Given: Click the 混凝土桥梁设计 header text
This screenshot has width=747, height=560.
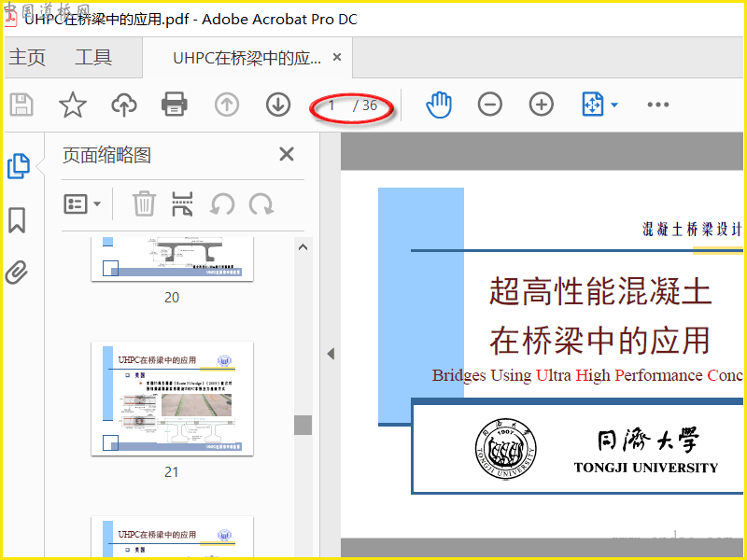Looking at the screenshot, I should [692, 229].
